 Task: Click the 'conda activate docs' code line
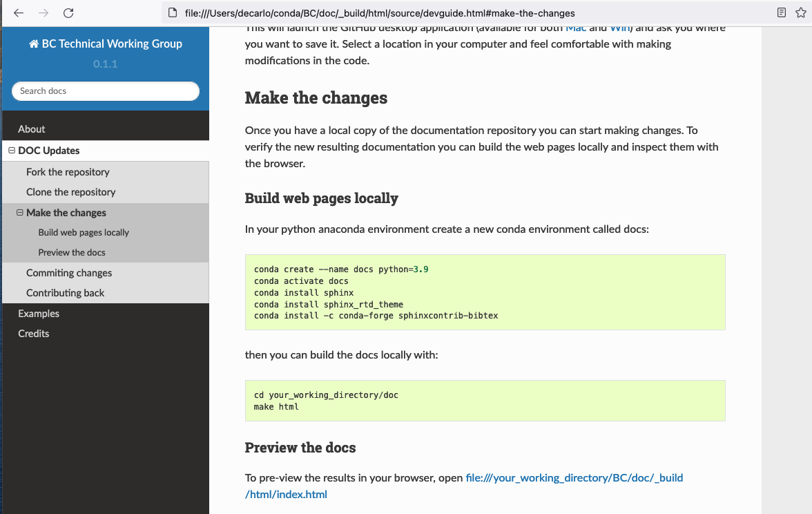301,281
